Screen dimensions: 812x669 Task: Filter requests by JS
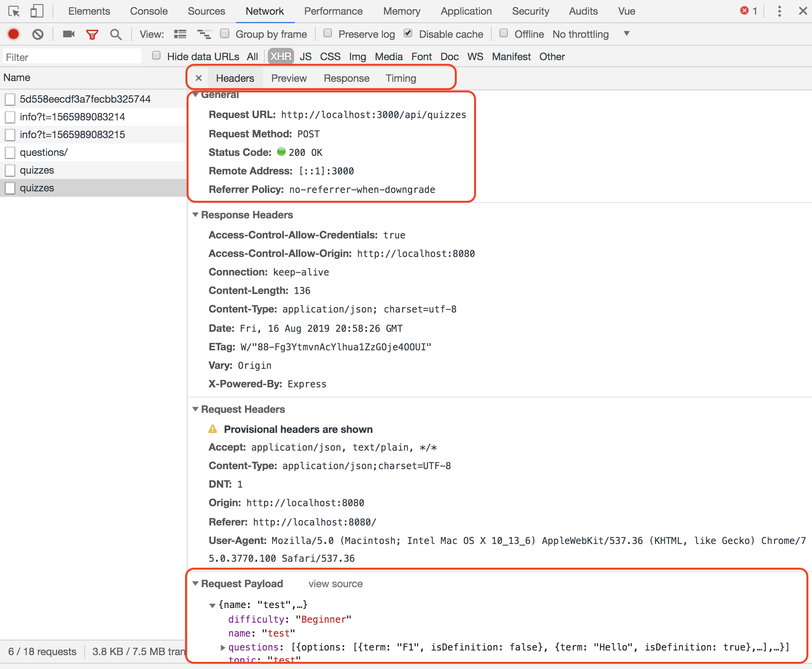click(305, 57)
